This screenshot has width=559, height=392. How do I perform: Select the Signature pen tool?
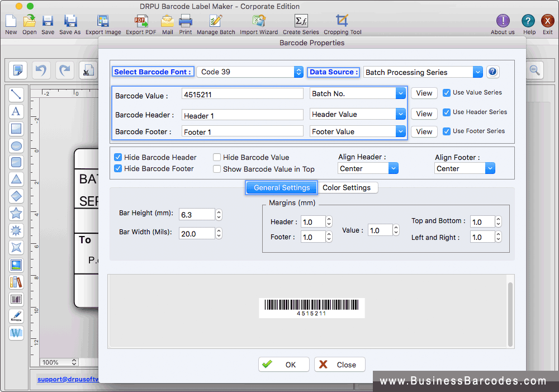click(16, 316)
